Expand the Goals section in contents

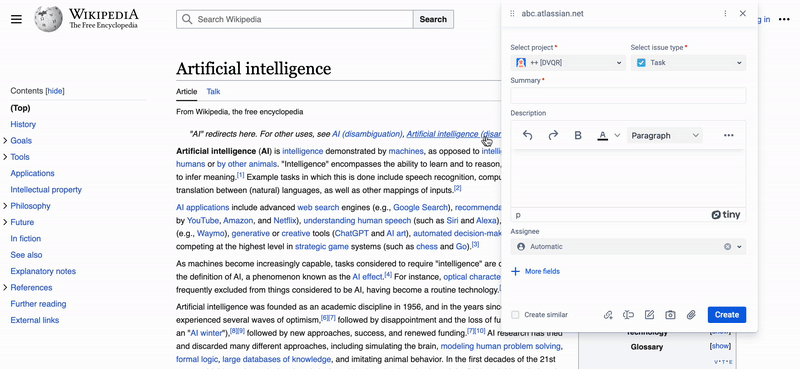pyautogui.click(x=5, y=141)
